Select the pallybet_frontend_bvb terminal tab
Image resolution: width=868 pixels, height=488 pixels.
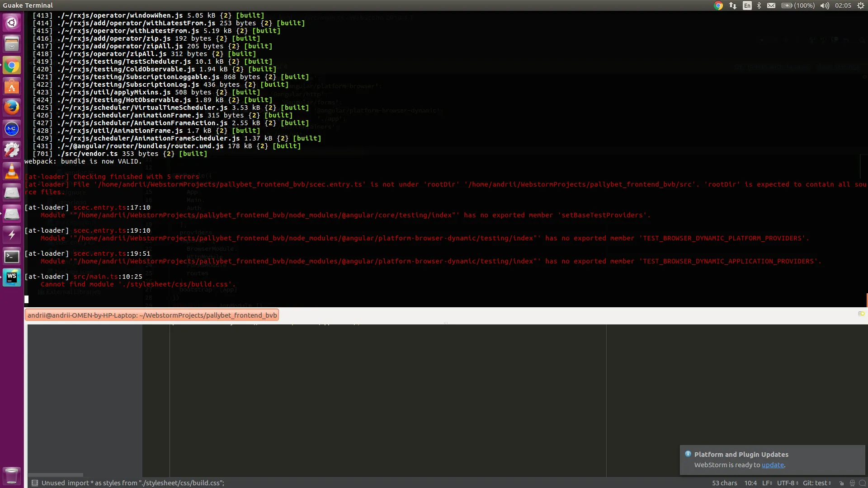tap(152, 315)
